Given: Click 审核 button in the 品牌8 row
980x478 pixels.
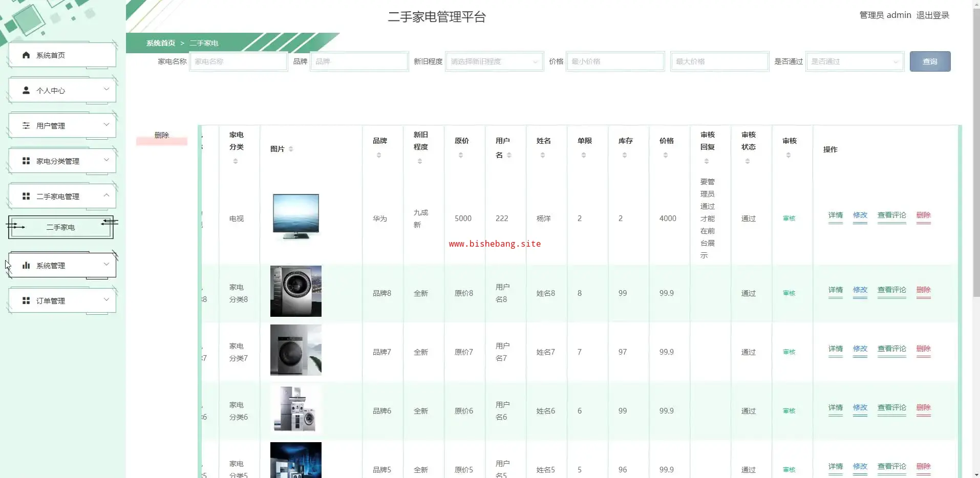Looking at the screenshot, I should [x=789, y=293].
